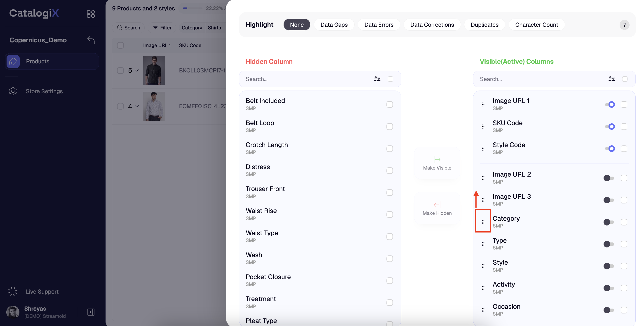Open filter settings icon in Visible Columns search
This screenshot has height=326, width=644.
[x=611, y=79]
